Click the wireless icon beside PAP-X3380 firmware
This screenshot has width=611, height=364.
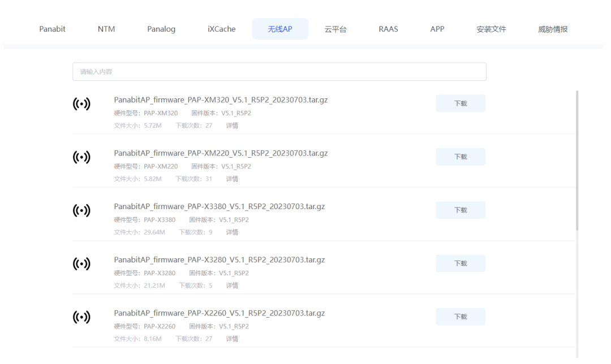81,211
